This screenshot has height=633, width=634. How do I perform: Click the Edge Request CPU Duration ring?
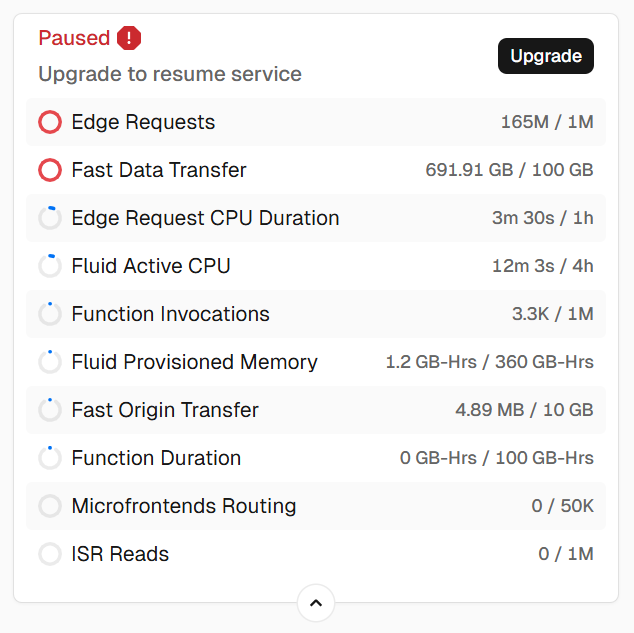(50, 218)
